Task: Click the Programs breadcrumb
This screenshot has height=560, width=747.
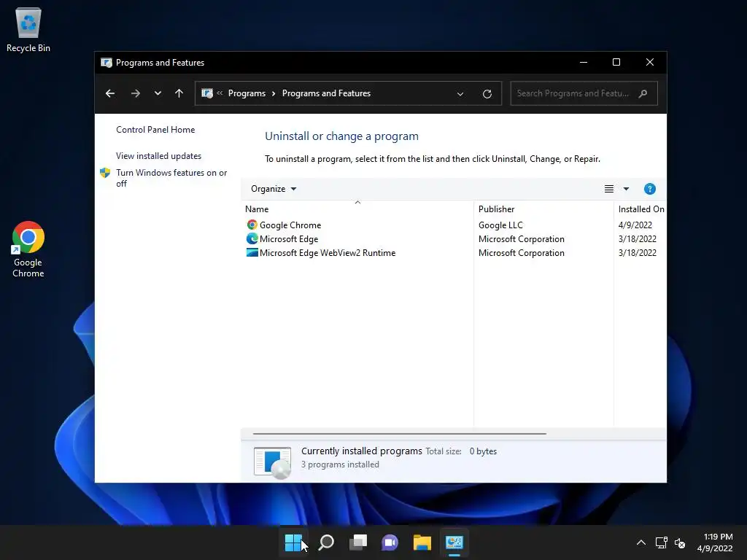Action: tap(247, 93)
